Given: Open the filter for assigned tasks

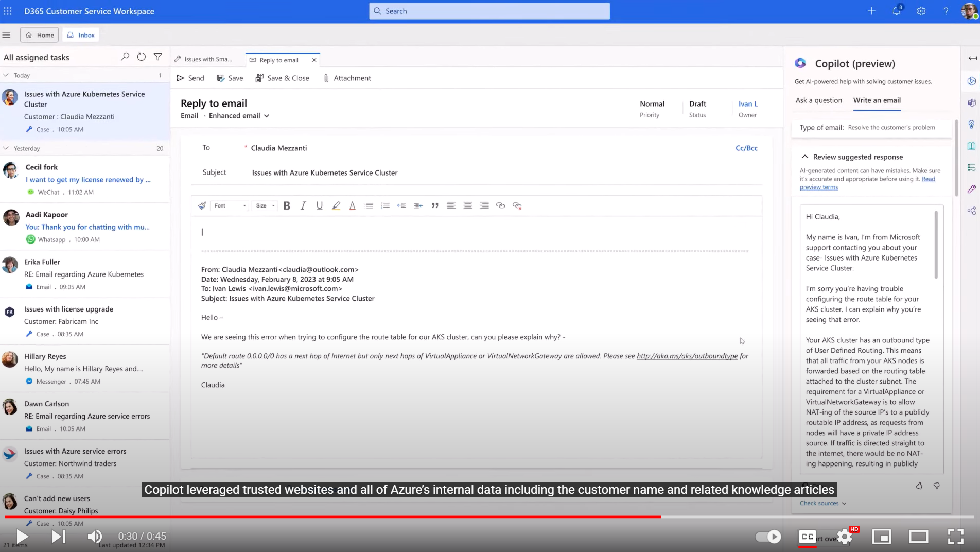Looking at the screenshot, I should coord(158,57).
